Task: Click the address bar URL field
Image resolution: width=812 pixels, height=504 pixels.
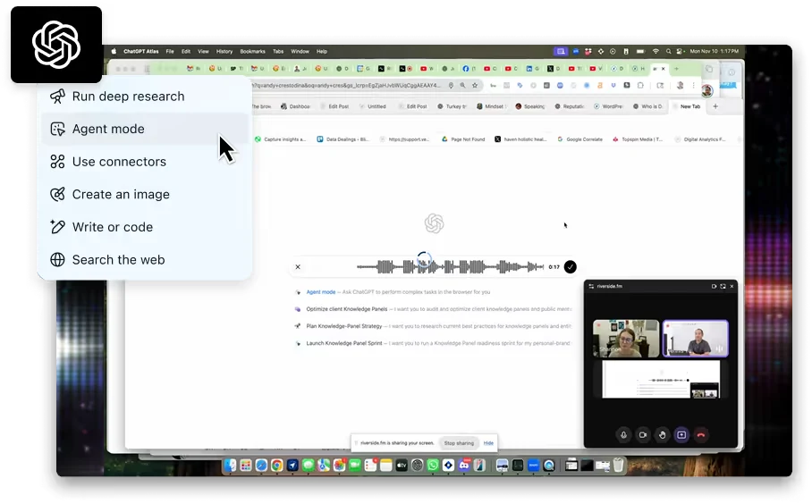Action: click(347, 86)
